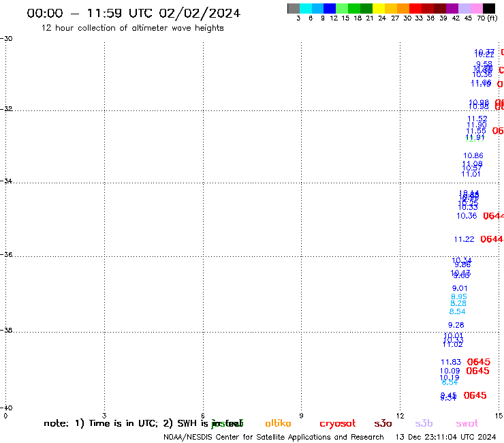The height and width of the screenshot is (443, 504).
Task: Click the longitude axis label 3
Action: tap(104, 416)
